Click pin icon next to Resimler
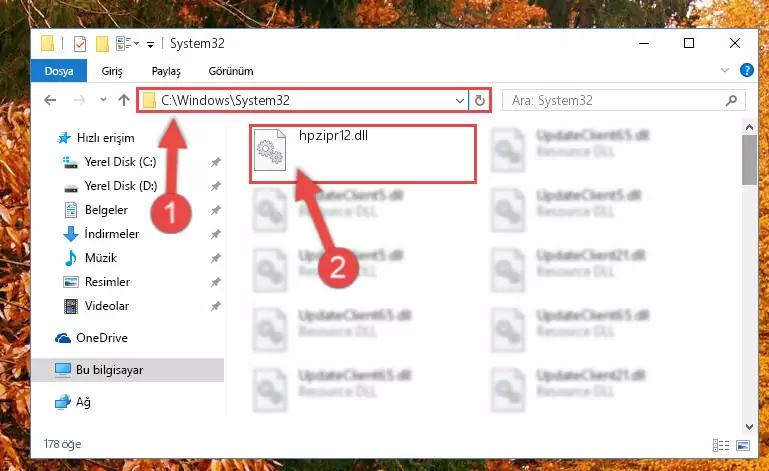This screenshot has width=769, height=471. tap(215, 282)
